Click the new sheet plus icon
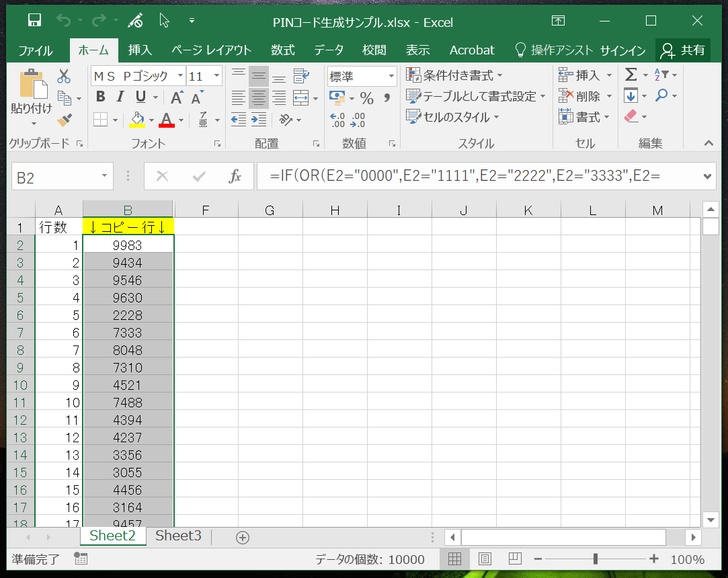 click(243, 537)
